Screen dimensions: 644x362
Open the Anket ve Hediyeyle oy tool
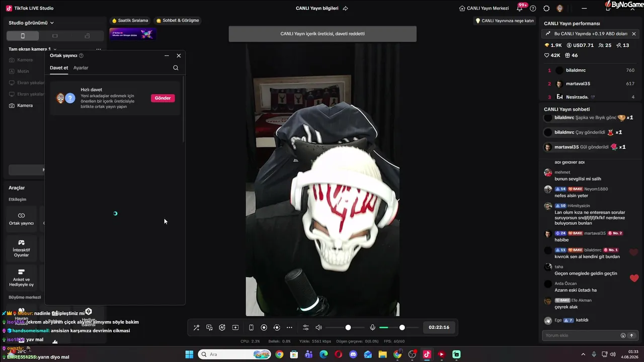pyautogui.click(x=22, y=278)
